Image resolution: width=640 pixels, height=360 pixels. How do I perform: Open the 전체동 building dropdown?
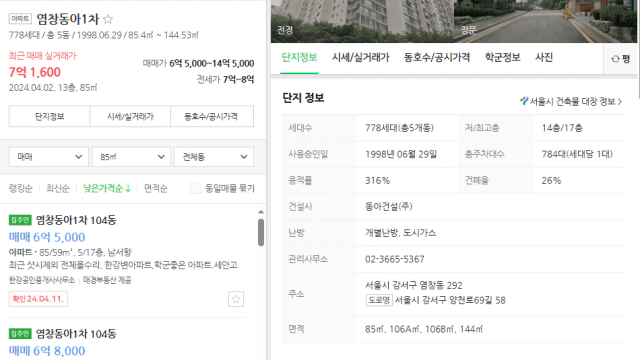tap(214, 157)
